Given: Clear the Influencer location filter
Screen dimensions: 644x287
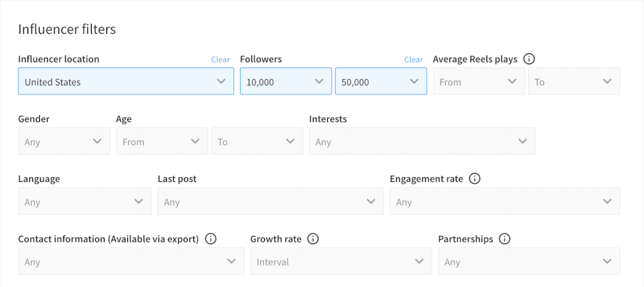Looking at the screenshot, I should tap(220, 60).
